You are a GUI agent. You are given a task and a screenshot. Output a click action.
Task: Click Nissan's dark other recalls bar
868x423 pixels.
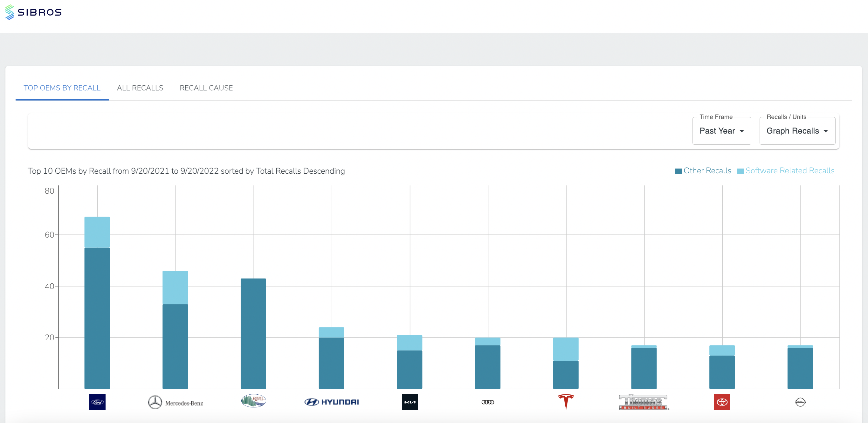(800, 368)
